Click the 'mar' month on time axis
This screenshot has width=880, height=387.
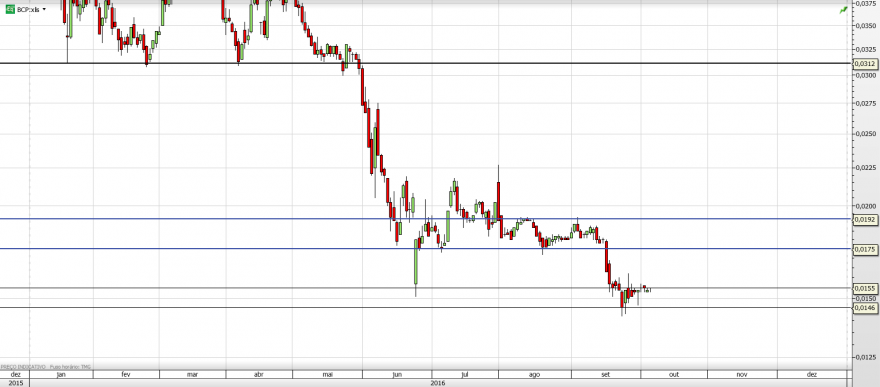192,374
